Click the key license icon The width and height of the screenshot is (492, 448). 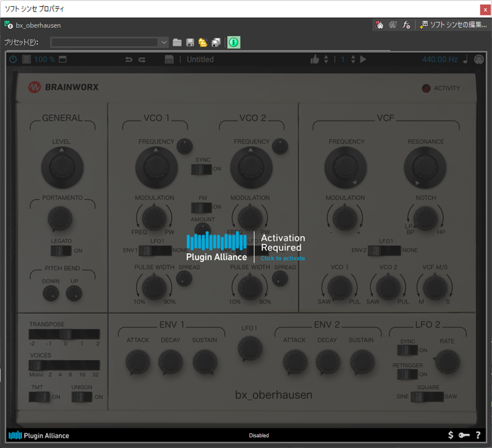(x=464, y=435)
